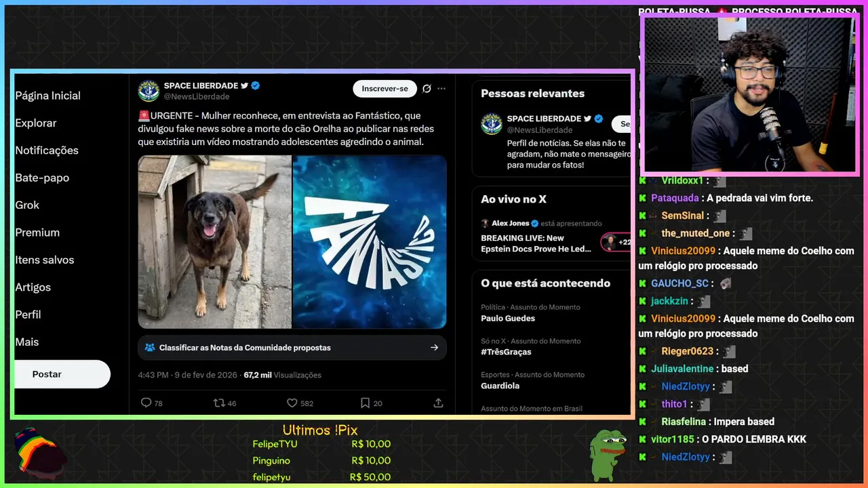Click the Grok explain icon on the post
Viewport: 868px width, 488px height.
click(427, 89)
